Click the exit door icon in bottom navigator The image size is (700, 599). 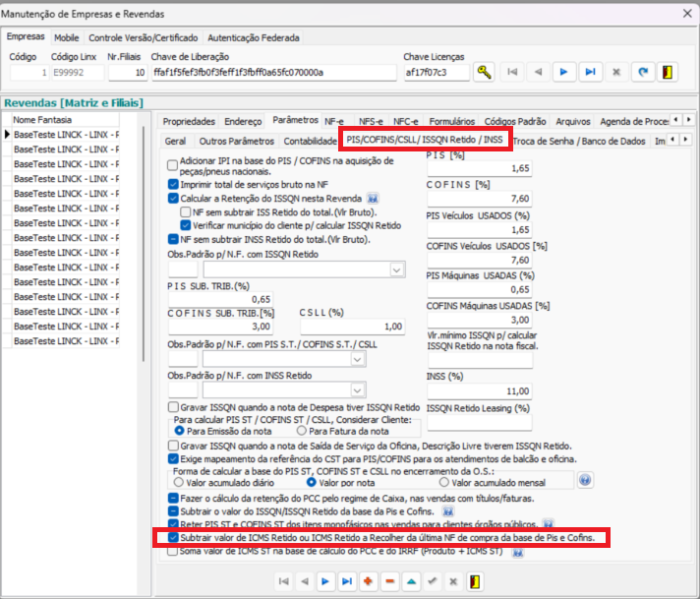tap(475, 581)
